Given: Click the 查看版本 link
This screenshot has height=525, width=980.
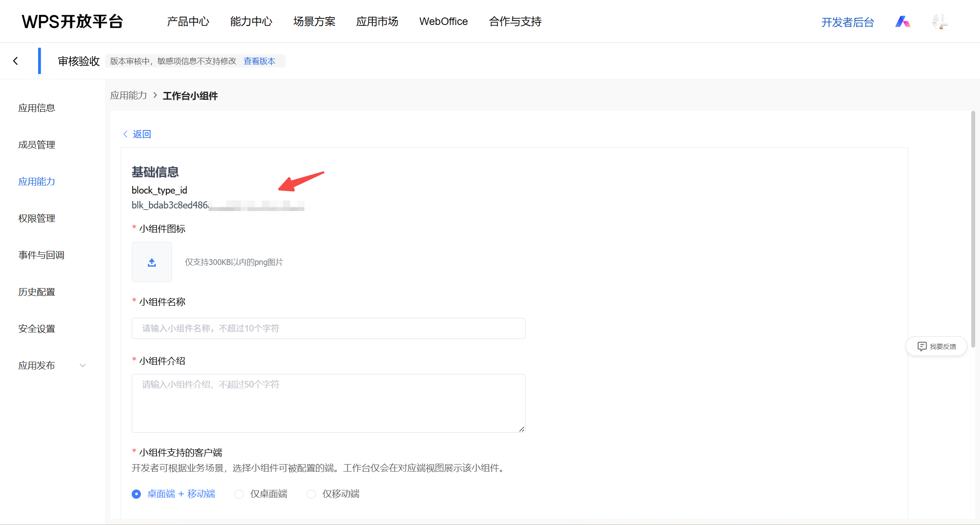Looking at the screenshot, I should [259, 61].
